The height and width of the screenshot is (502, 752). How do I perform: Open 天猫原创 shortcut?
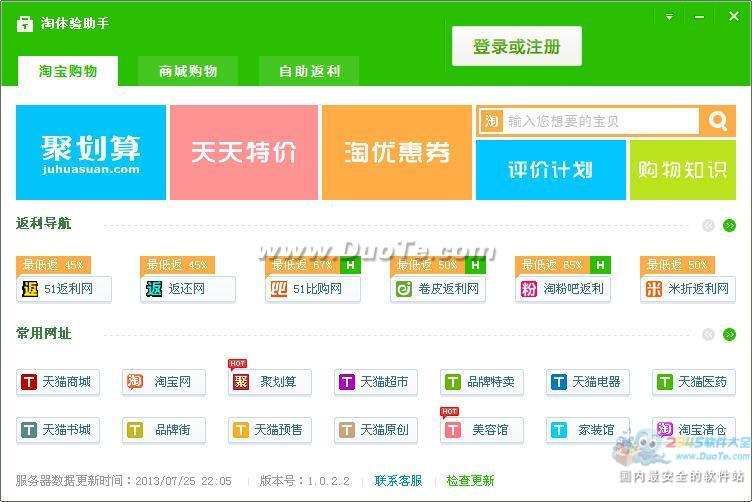376,430
